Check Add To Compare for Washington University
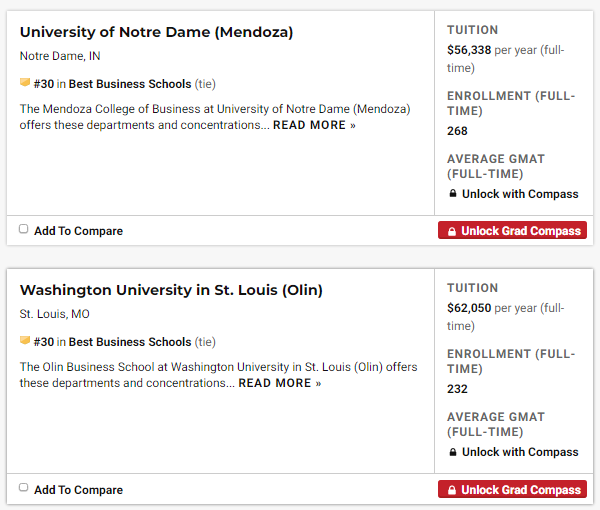600x510 pixels. pyautogui.click(x=24, y=488)
